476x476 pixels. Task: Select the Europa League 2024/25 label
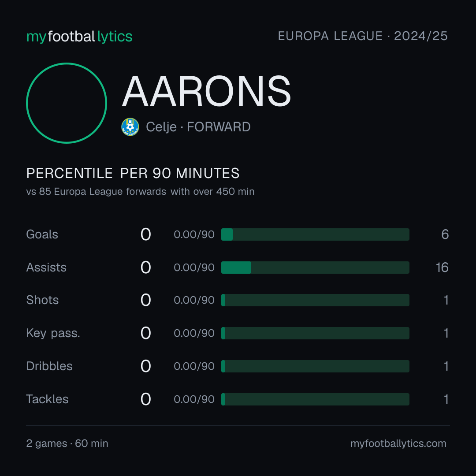coord(363,36)
